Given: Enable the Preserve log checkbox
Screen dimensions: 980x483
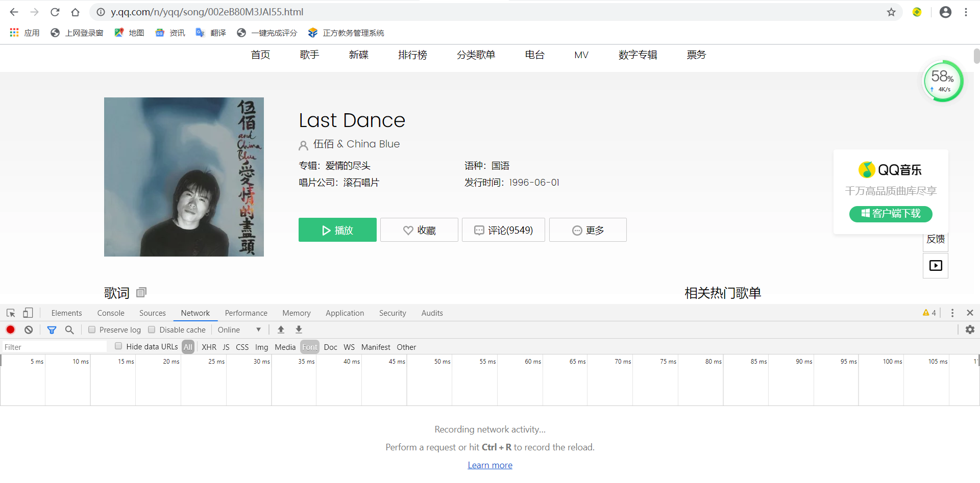Looking at the screenshot, I should pos(92,329).
